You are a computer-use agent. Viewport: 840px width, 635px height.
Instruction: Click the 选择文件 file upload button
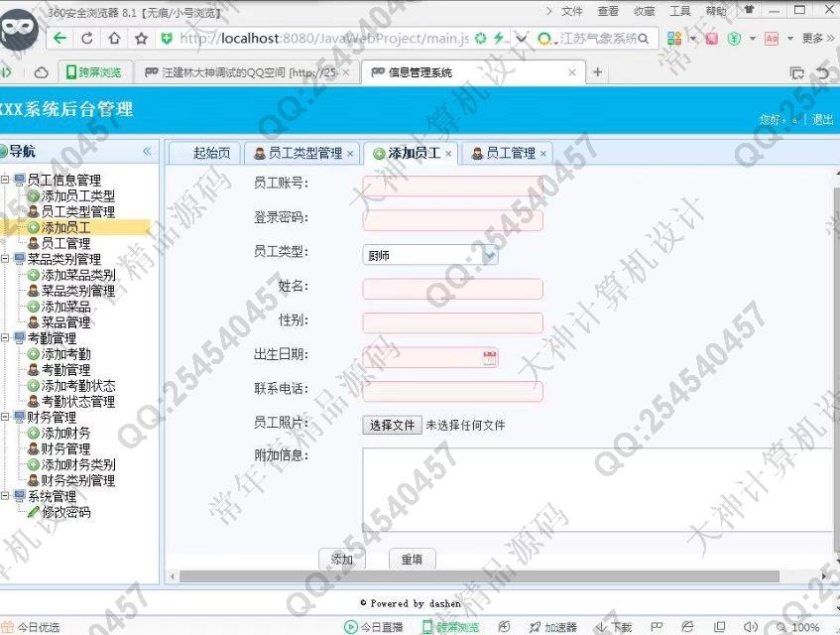point(392,425)
